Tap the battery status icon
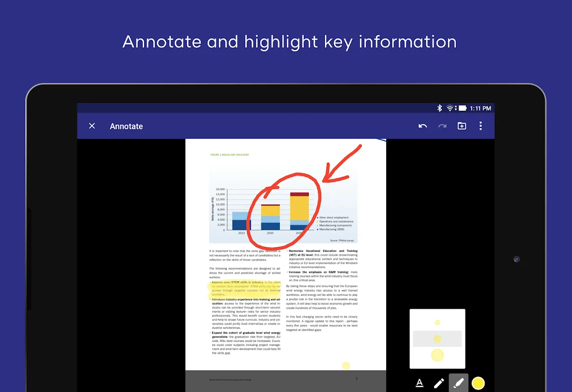 tap(463, 108)
